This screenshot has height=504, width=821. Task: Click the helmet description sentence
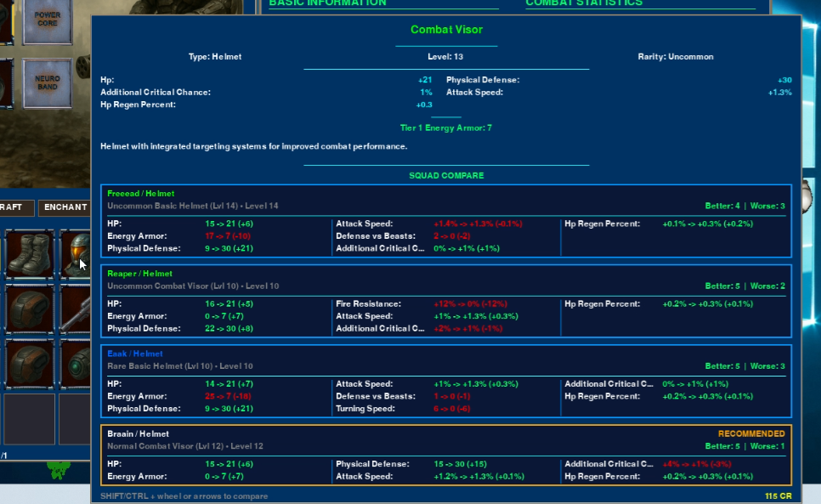[254, 146]
